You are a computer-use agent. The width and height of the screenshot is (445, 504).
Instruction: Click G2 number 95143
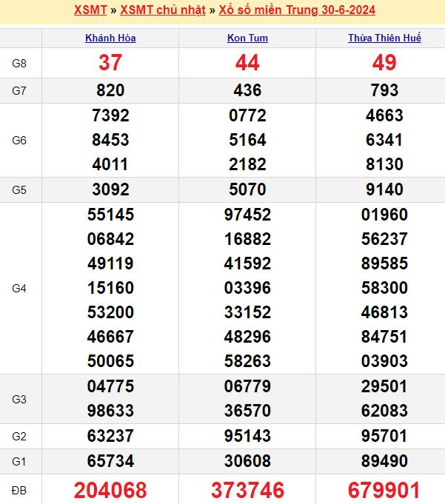click(x=247, y=436)
